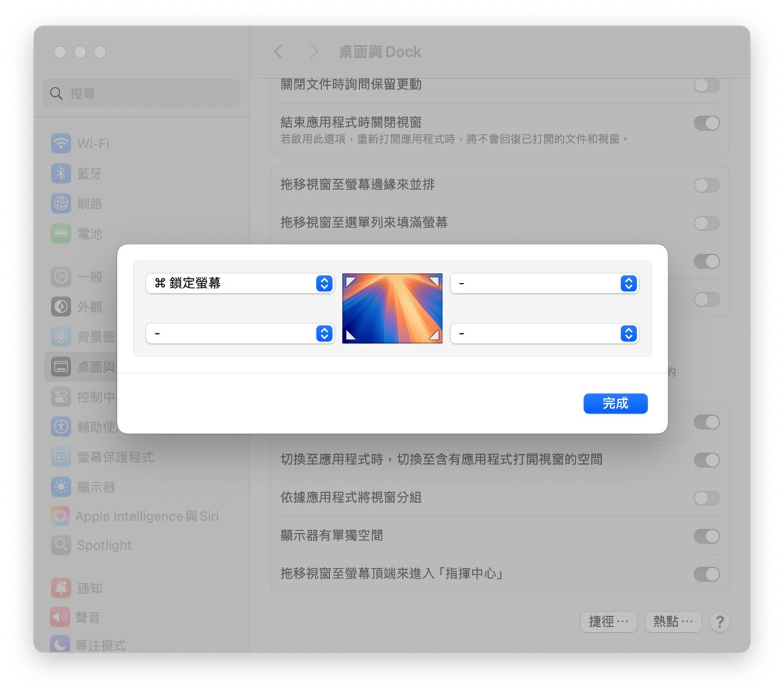The height and width of the screenshot is (694, 784).
Task: Click the 藍牙 Bluetooth icon in sidebar
Action: click(61, 173)
